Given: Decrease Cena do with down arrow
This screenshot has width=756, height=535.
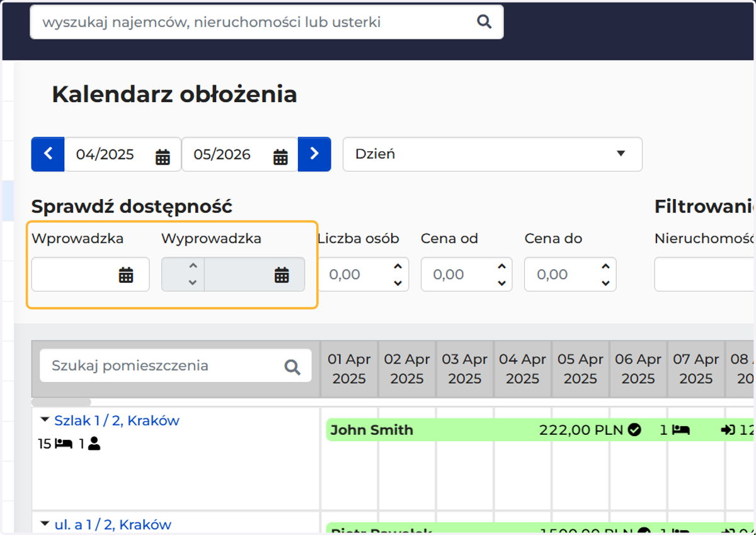Looking at the screenshot, I should pyautogui.click(x=605, y=283).
